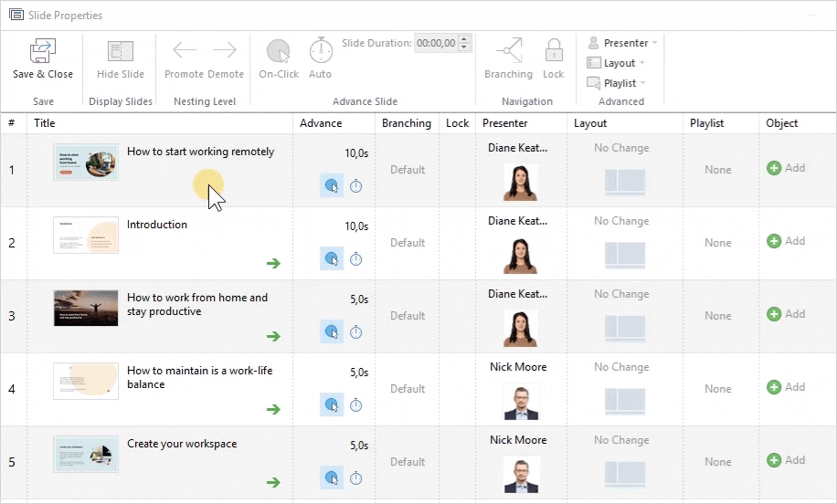This screenshot has width=837, height=504.
Task: Select the Create your workspace slide thumbnail
Action: pyautogui.click(x=86, y=454)
